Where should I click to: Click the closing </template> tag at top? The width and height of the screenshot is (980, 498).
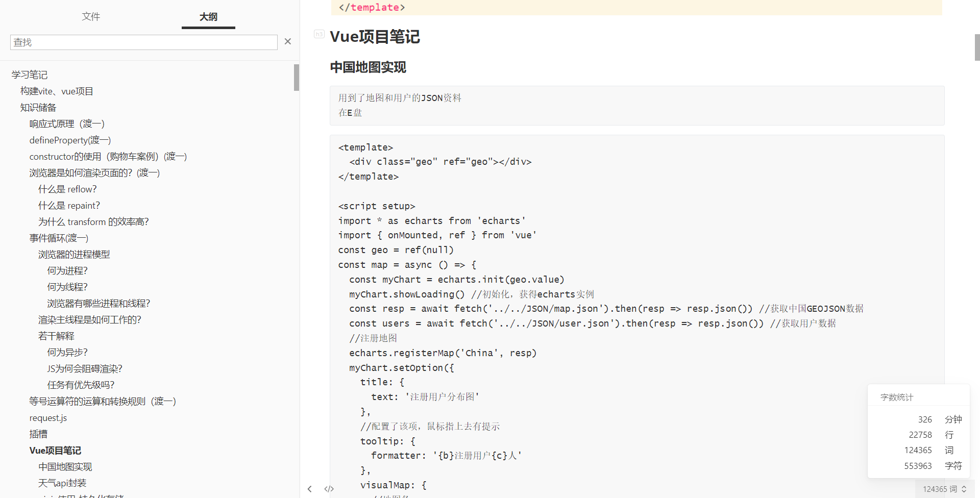(372, 7)
